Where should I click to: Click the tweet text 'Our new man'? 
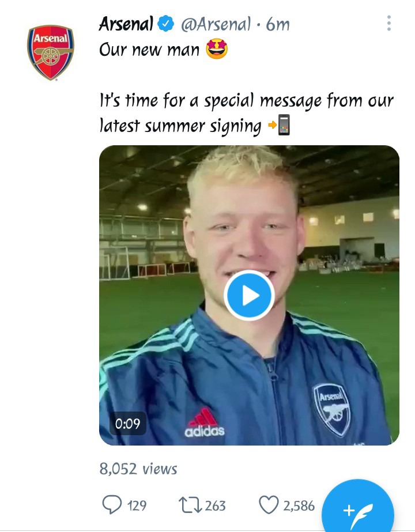pyautogui.click(x=149, y=50)
